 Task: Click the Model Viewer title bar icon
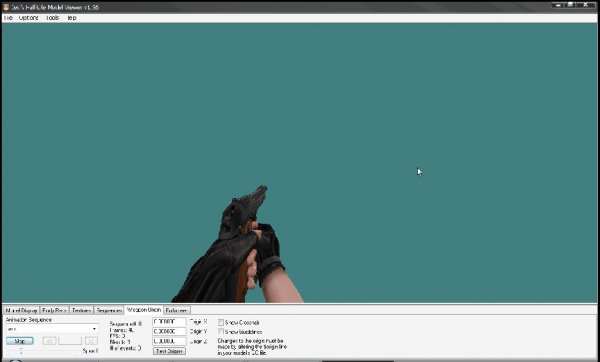coord(6,7)
